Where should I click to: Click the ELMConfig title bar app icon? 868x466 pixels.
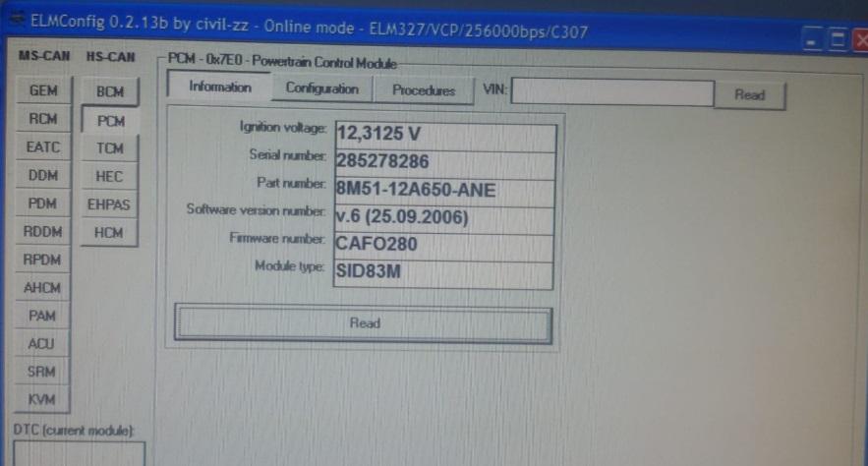(x=18, y=20)
